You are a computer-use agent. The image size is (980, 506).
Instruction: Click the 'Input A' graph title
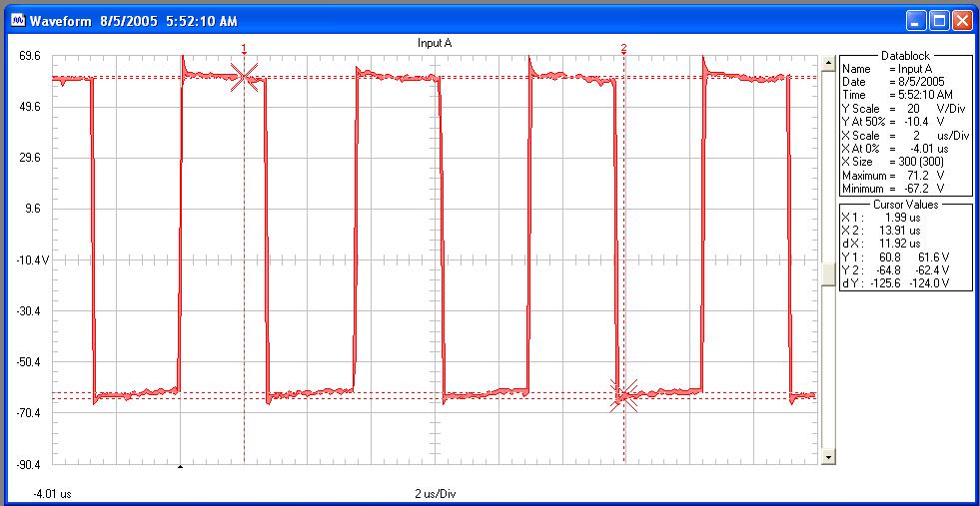pos(435,43)
